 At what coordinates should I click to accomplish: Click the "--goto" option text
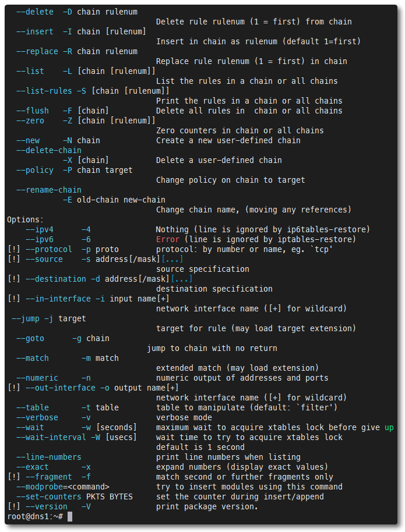click(30, 338)
